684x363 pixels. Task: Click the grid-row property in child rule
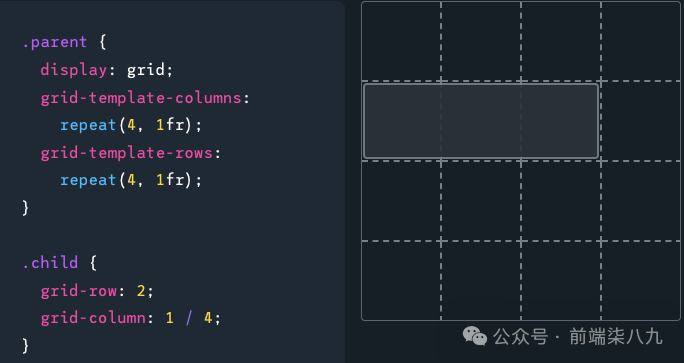pyautogui.click(x=79, y=291)
